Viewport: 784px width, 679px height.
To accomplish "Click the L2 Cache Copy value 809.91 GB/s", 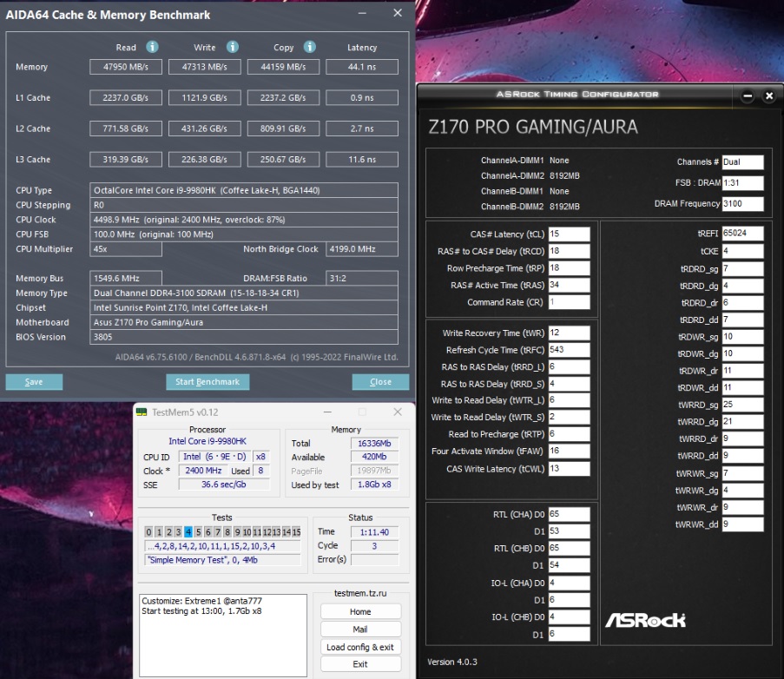I will point(283,129).
